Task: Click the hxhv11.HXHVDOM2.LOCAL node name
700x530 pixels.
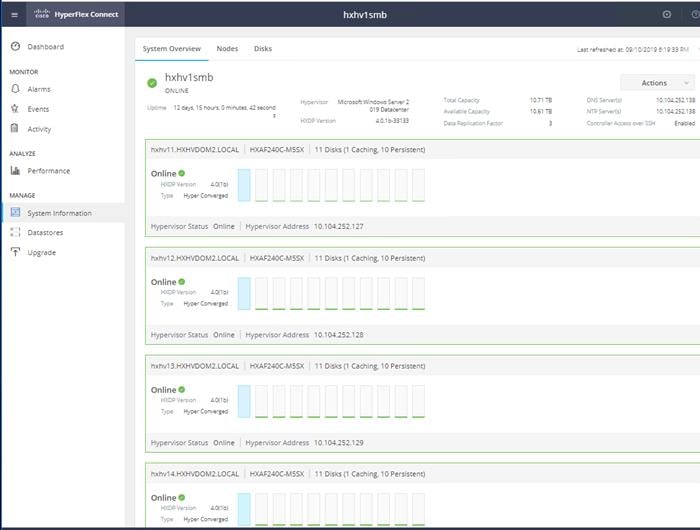Action: (x=195, y=150)
